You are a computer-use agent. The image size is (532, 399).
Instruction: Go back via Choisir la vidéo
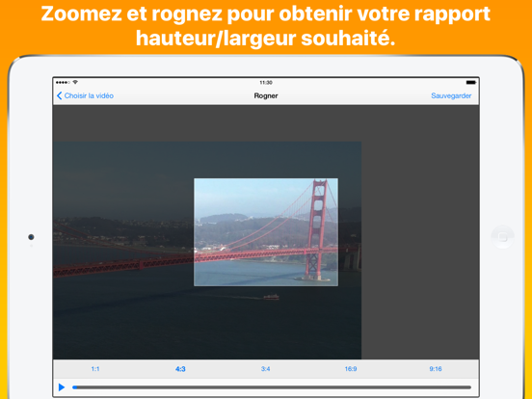point(89,95)
